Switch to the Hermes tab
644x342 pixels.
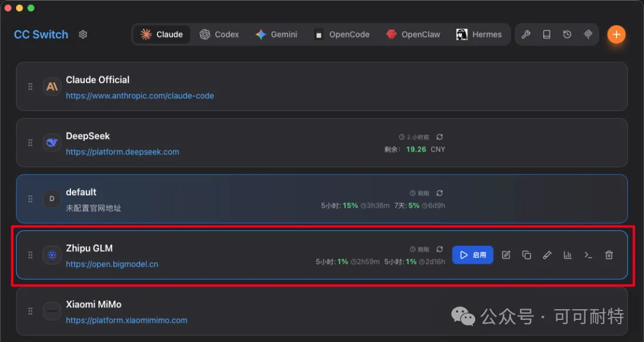[x=479, y=35]
